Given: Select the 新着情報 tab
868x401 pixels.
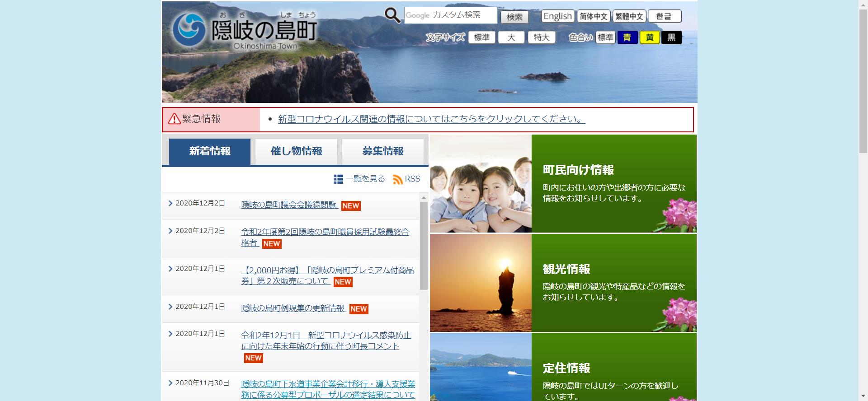Looking at the screenshot, I should tap(210, 151).
